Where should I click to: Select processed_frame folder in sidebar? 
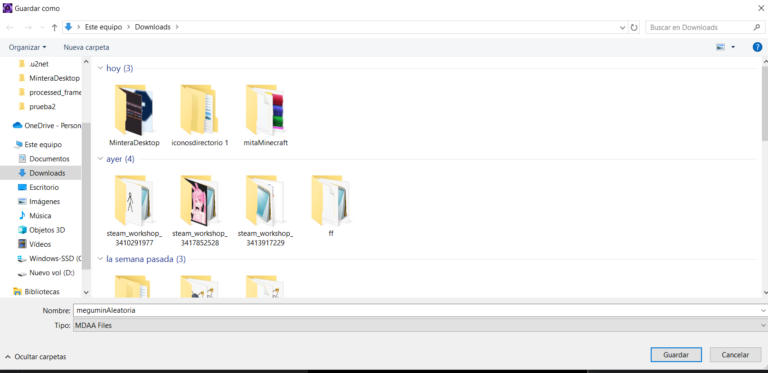pos(49,93)
